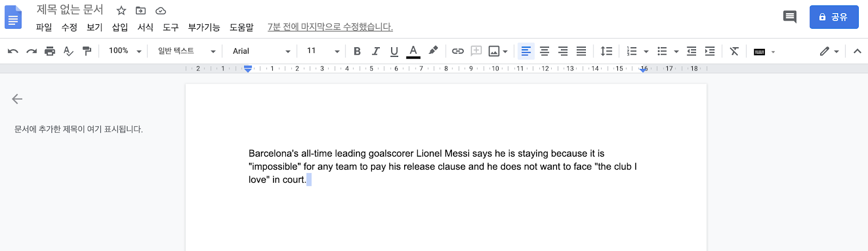This screenshot has height=251, width=868.
Task: Click the redo arrow
Action: tap(31, 51)
